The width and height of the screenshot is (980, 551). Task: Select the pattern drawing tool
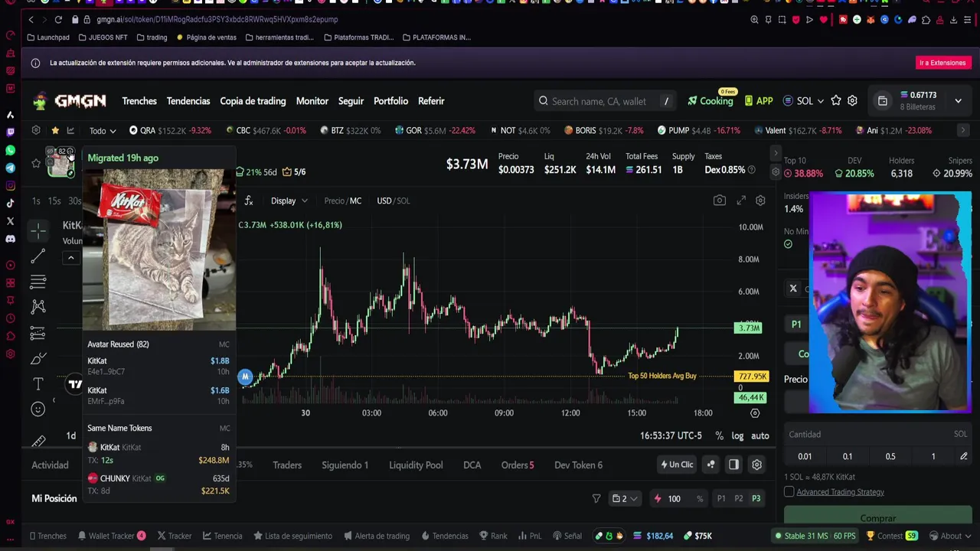(x=38, y=307)
